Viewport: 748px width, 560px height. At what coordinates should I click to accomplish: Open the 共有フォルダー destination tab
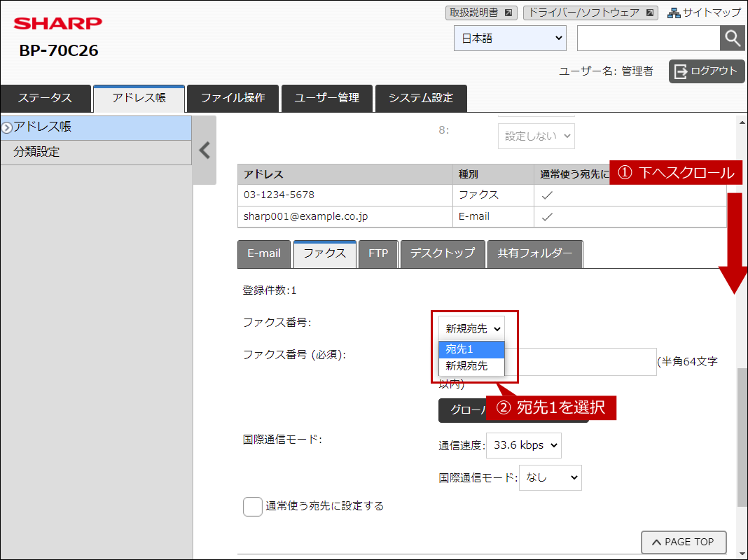tap(535, 253)
